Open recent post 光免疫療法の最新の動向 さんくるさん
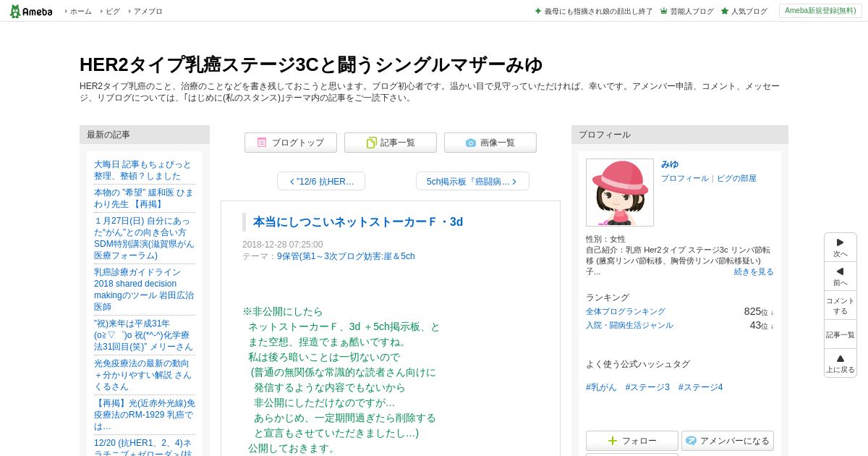 coord(143,375)
